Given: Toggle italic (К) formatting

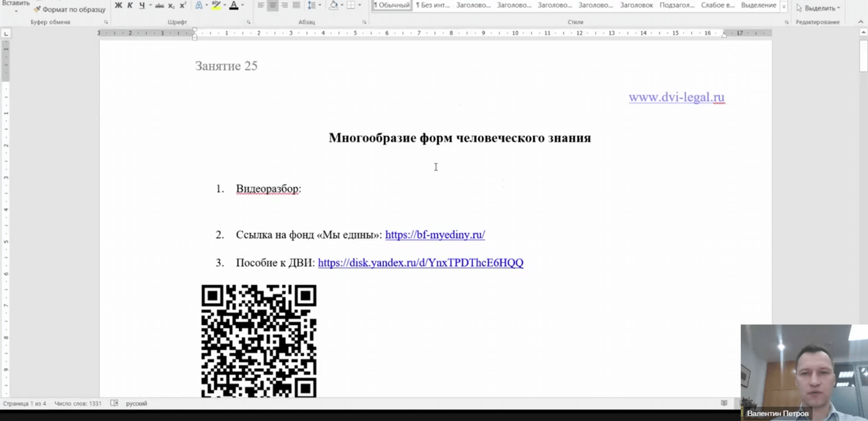Looking at the screenshot, I should tap(130, 5).
